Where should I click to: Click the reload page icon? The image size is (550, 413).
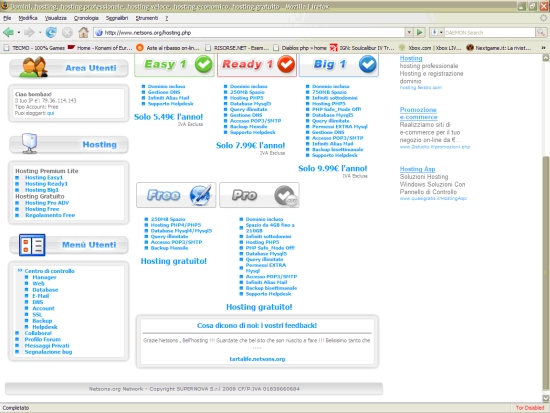[51, 33]
